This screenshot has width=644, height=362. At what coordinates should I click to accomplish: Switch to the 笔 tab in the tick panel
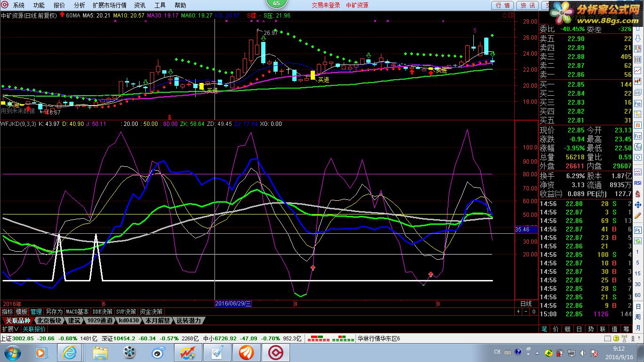point(545,329)
